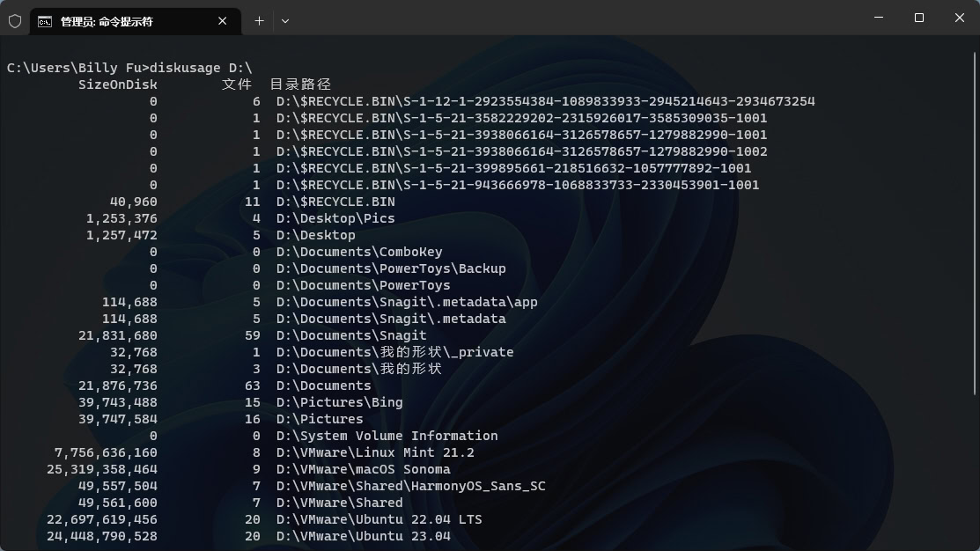Viewport: 980px width, 551px height.
Task: Click the size value 39,747,584
Action: coord(118,419)
